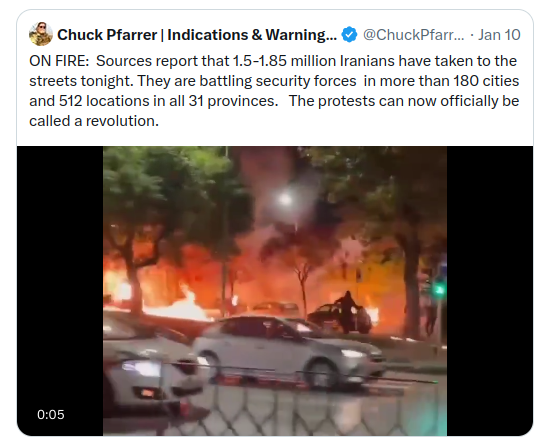Open the Chuck Pfarrer display name link
Viewport: 545px width, 443px height.
tap(197, 35)
